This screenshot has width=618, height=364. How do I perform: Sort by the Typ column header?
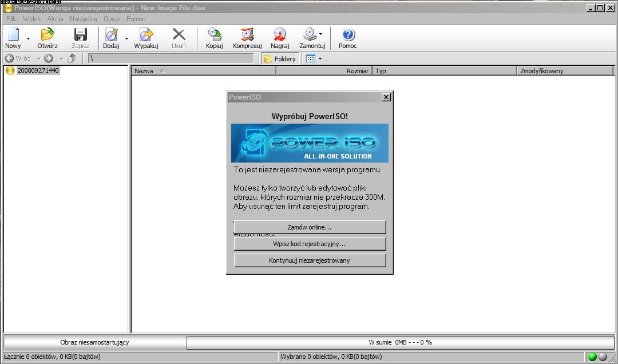point(445,71)
